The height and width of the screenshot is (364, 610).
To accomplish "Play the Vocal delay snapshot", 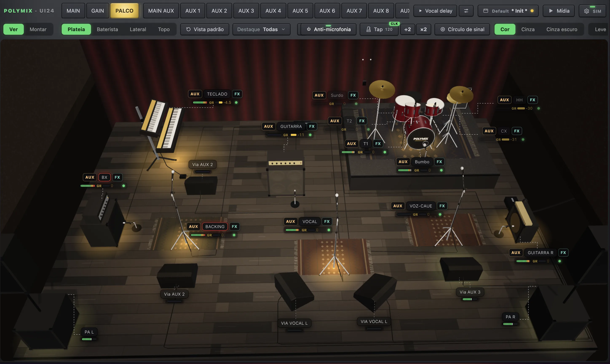I will click(435, 11).
